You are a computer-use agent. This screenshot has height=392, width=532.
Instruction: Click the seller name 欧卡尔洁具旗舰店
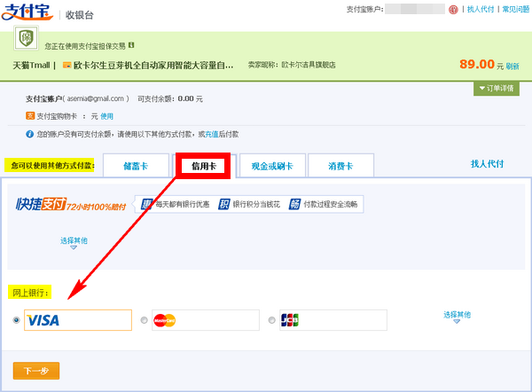coord(308,65)
